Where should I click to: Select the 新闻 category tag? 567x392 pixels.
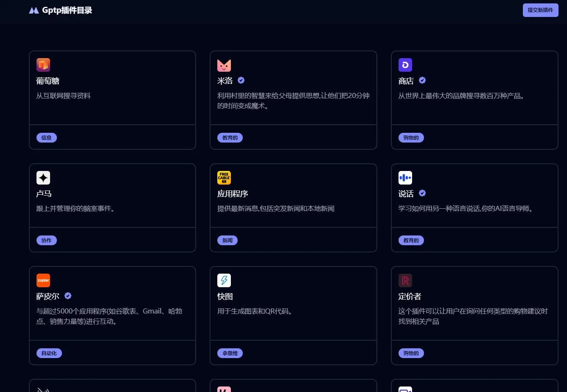227,240
